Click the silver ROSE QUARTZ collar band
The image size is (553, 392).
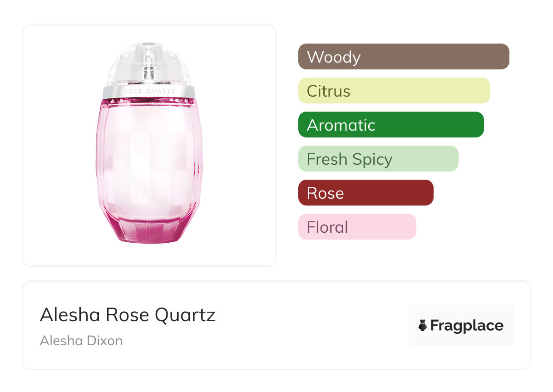[x=149, y=92]
